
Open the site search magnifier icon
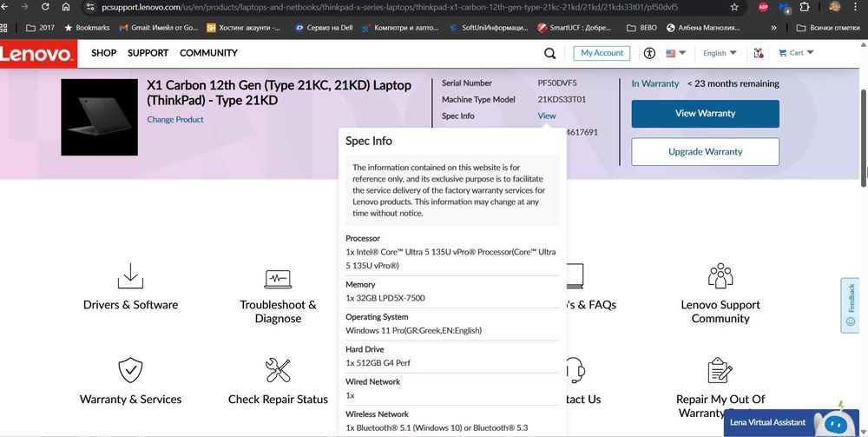(549, 53)
